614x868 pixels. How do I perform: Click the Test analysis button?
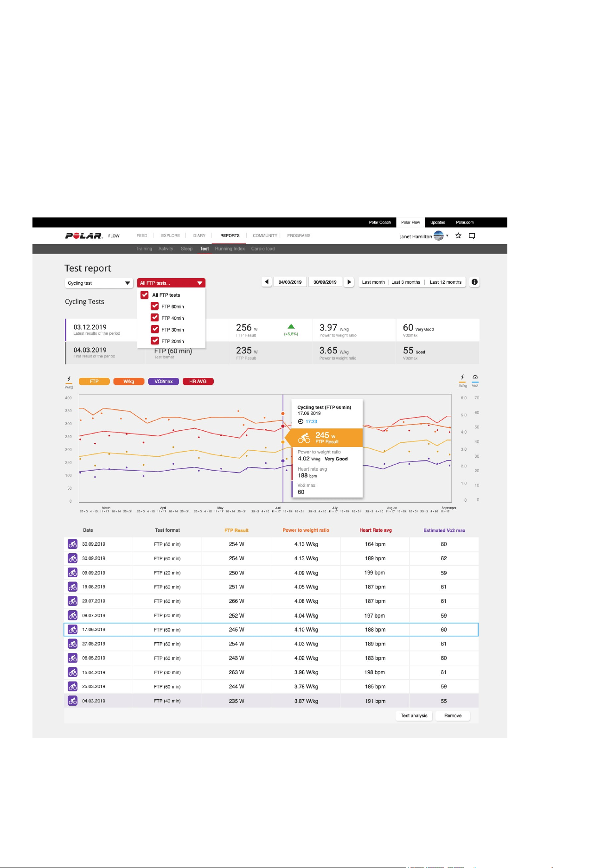click(x=414, y=716)
